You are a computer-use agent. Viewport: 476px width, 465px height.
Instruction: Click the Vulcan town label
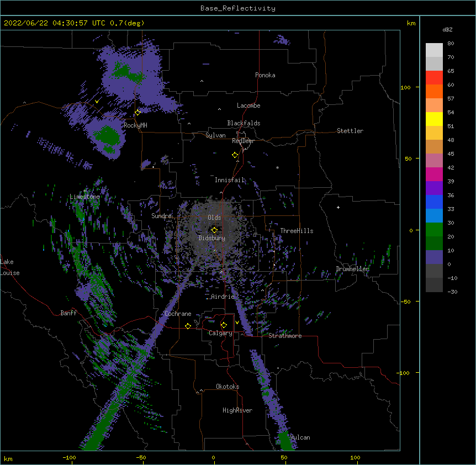300,437
